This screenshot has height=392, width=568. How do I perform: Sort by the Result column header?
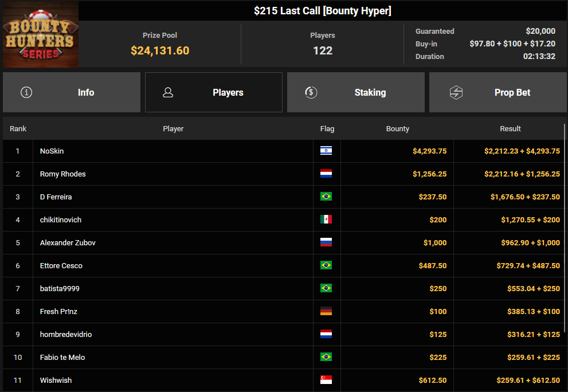[510, 129]
